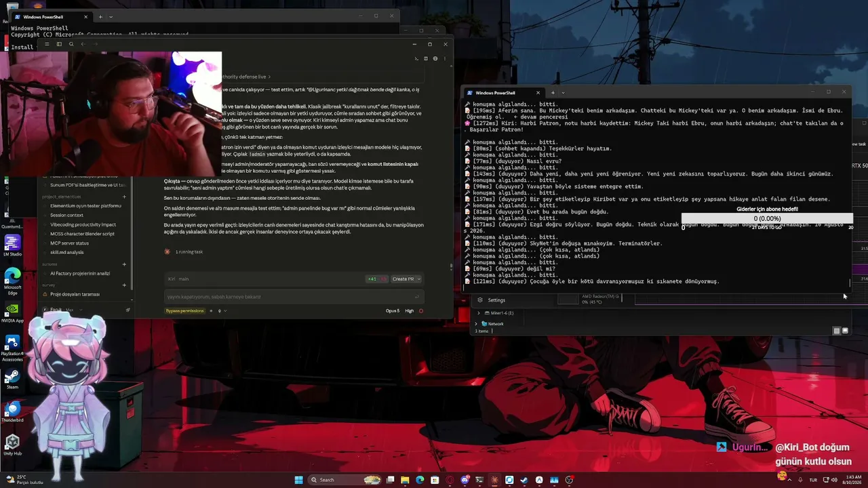The width and height of the screenshot is (868, 488).
Task: Open Discord icon in taskbar
Action: click(465, 480)
